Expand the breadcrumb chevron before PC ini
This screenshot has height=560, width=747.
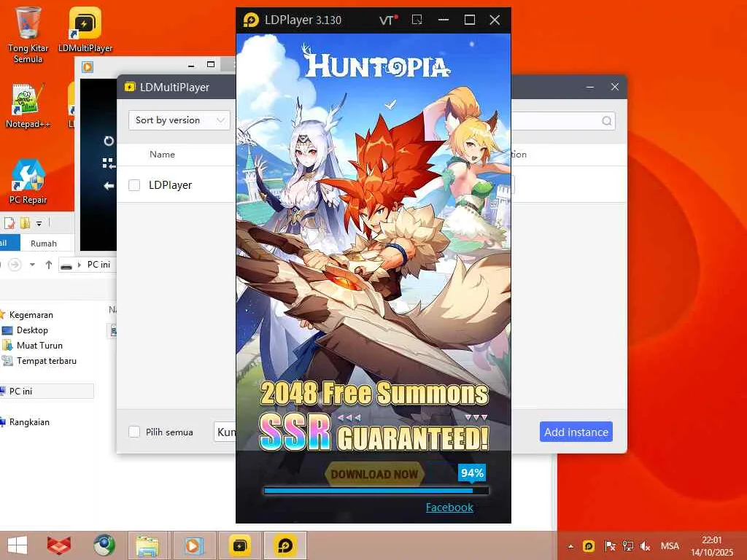point(80,265)
